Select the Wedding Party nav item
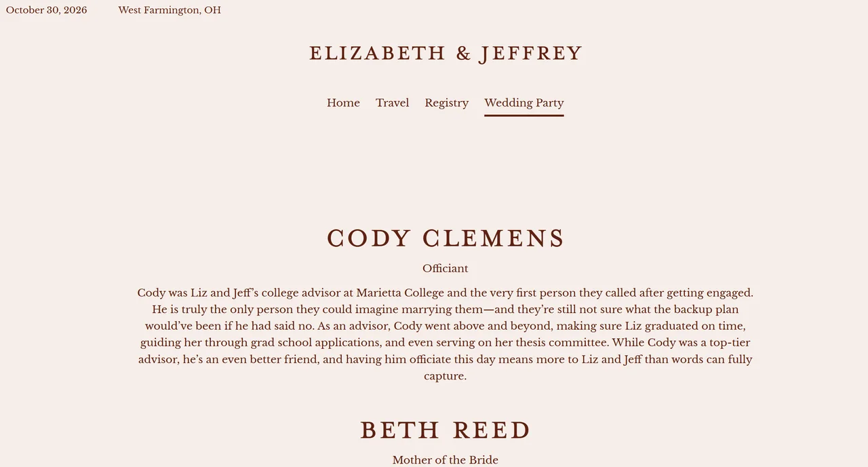 tap(524, 102)
